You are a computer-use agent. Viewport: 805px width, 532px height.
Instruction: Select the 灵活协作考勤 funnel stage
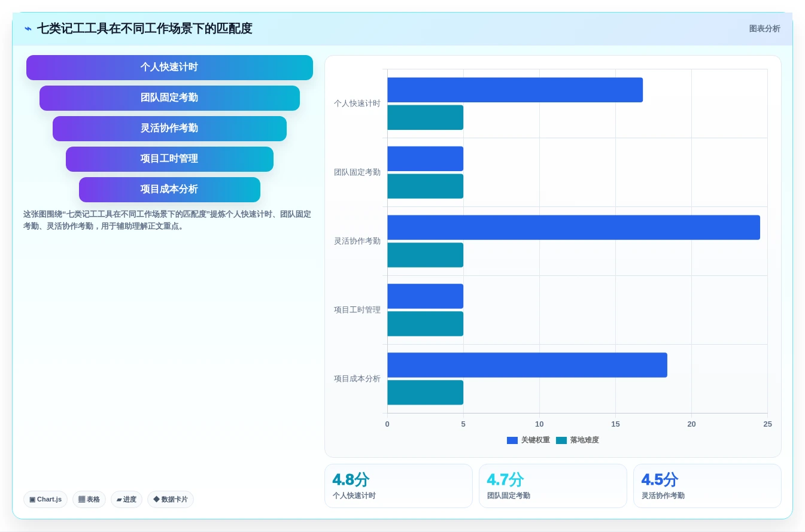(x=169, y=129)
